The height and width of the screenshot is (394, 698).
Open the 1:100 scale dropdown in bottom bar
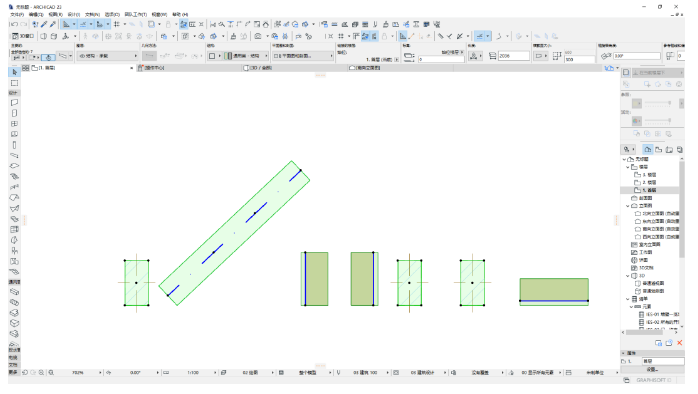(215, 373)
